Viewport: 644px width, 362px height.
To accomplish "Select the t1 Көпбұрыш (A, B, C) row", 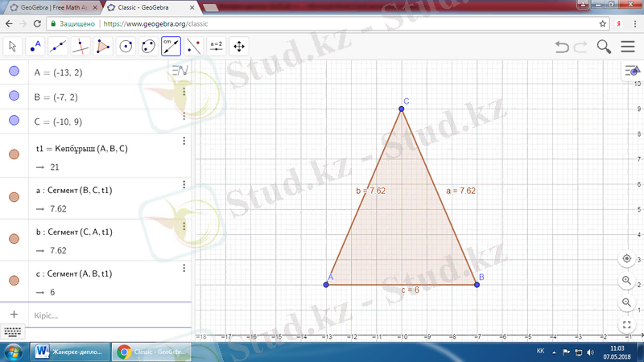I will (96, 155).
